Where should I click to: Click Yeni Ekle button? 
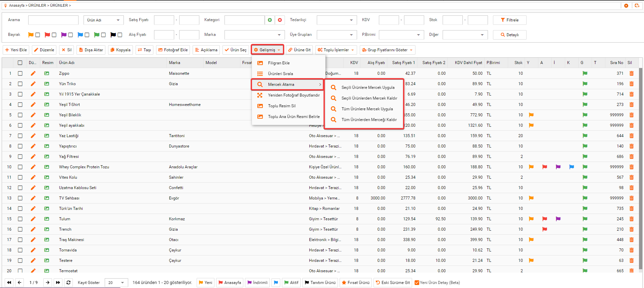coord(16,50)
